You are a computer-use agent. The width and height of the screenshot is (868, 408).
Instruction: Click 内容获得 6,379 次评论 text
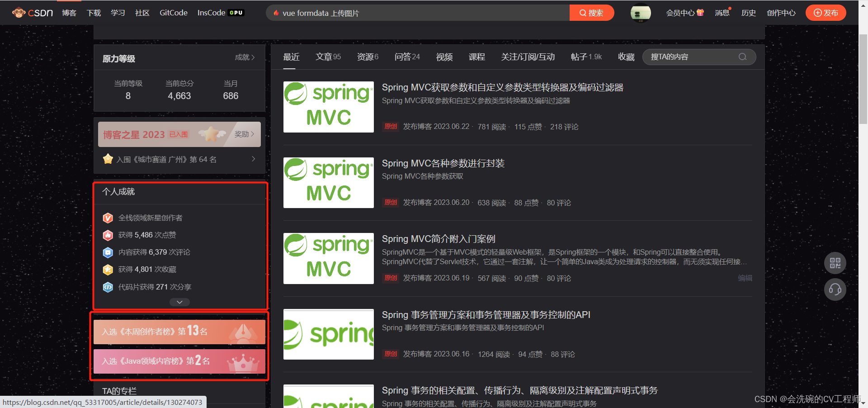tap(154, 252)
